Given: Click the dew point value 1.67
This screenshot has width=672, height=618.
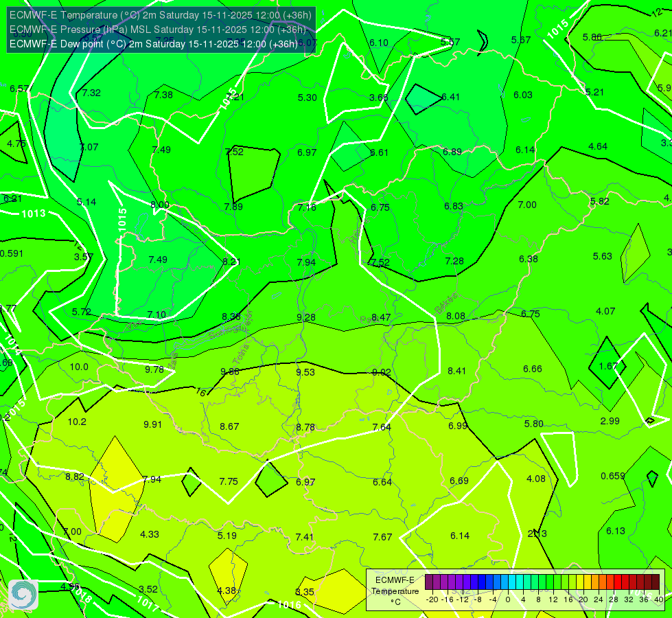Looking at the screenshot, I should 608,366.
